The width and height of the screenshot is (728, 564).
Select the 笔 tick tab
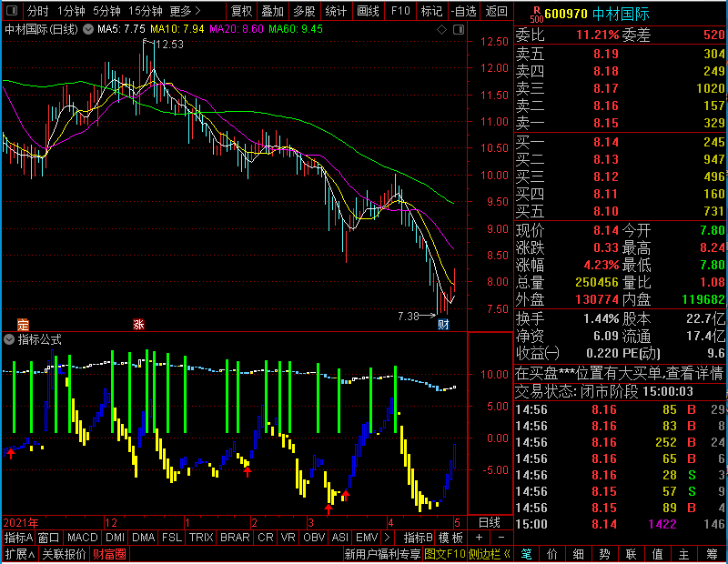pyautogui.click(x=526, y=554)
